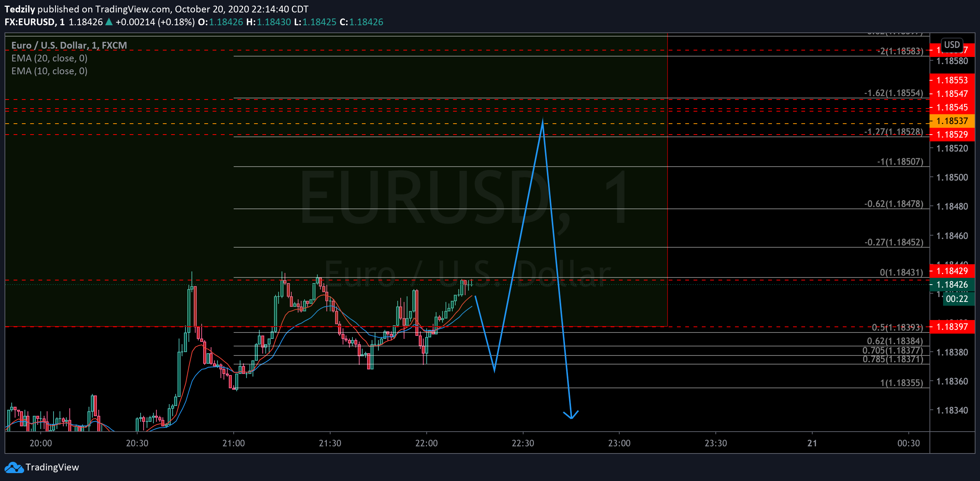Click the open price O:1.18426 value
Screen dimensions: 980x481
tap(220, 22)
